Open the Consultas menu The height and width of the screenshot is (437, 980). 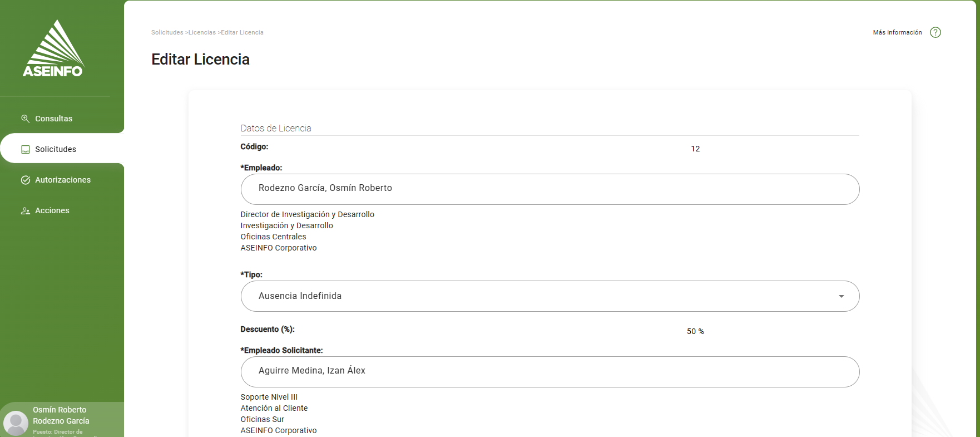[54, 119]
